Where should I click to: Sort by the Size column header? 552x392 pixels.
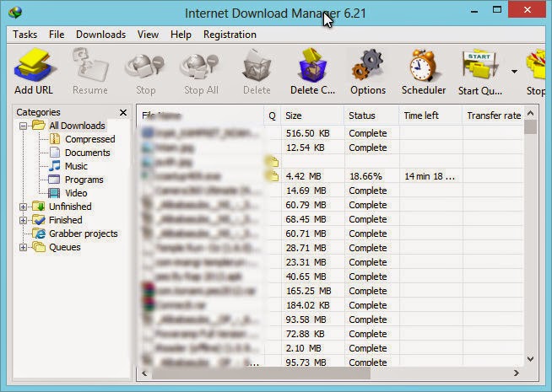coord(312,115)
